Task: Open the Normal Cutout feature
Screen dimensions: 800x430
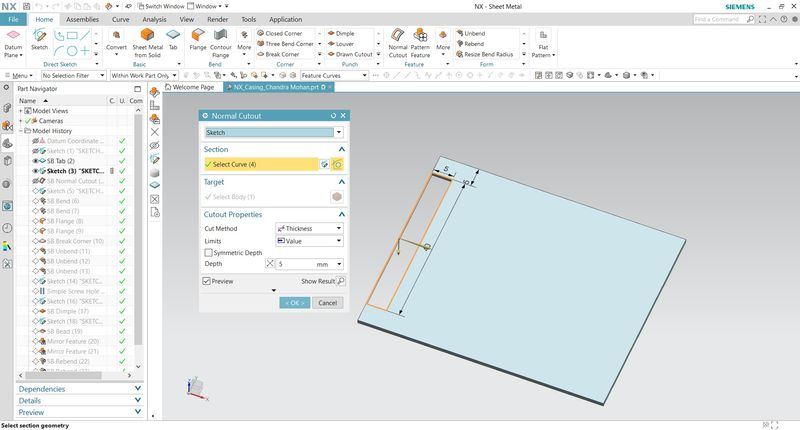Action: click(397, 43)
